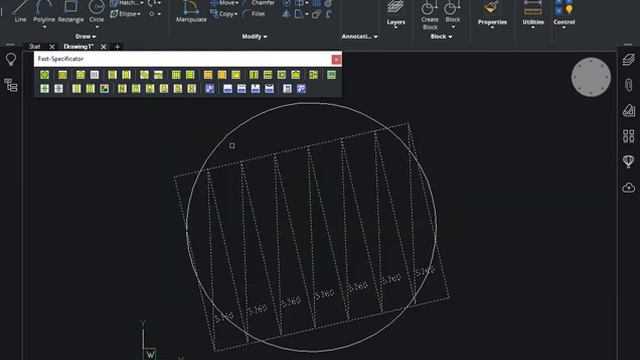The width and height of the screenshot is (640, 360).
Task: Open the Polyline tool dropdown arrow
Action: (44, 27)
